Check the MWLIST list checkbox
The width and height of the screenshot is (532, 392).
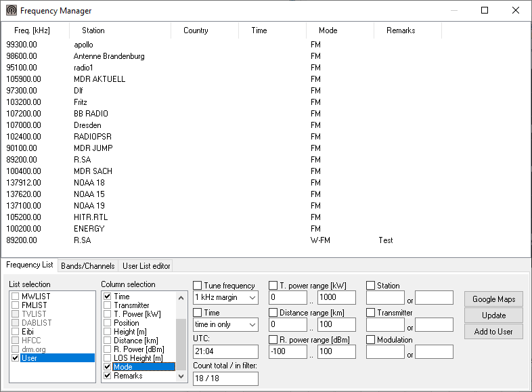(x=15, y=297)
